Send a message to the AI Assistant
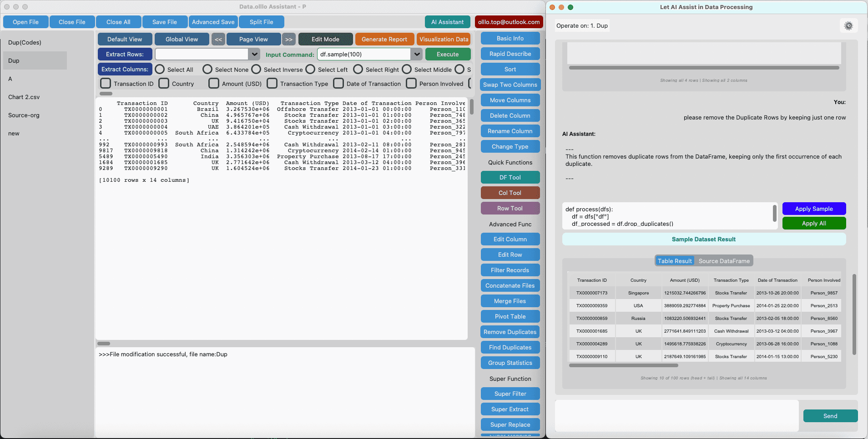Viewport: 868px width, 439px height. [x=830, y=416]
